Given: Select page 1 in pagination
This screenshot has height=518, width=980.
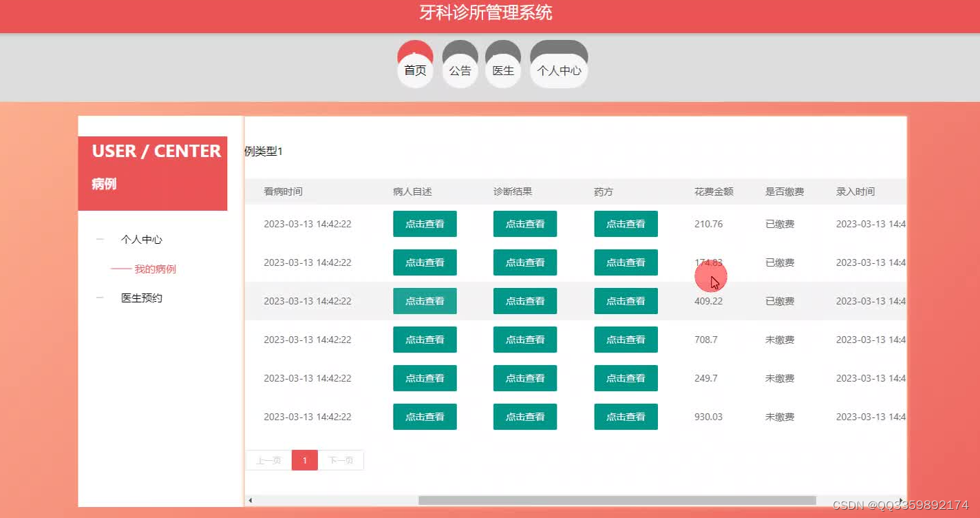Looking at the screenshot, I should tap(305, 460).
